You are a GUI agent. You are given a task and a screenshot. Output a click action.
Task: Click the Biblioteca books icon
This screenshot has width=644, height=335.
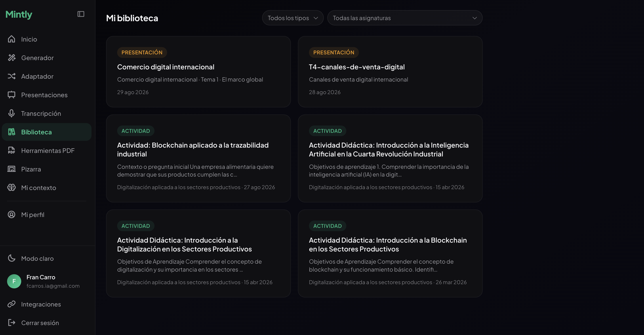click(11, 132)
